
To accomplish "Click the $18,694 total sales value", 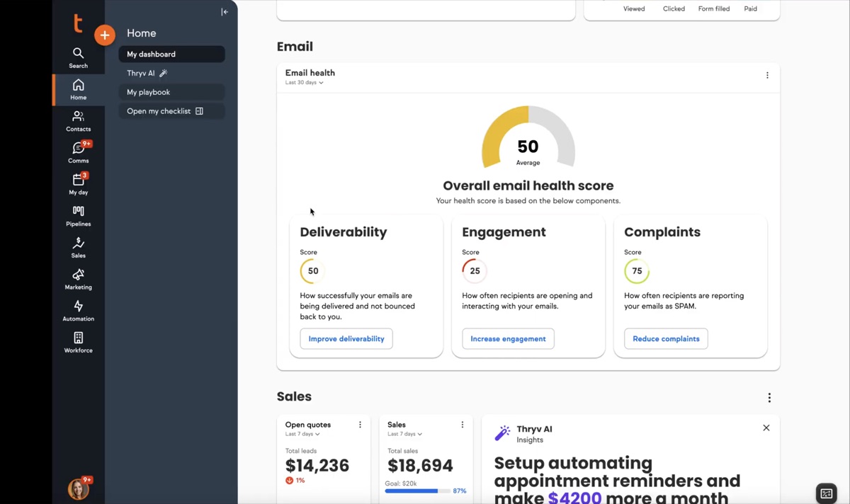I will coord(420,466).
